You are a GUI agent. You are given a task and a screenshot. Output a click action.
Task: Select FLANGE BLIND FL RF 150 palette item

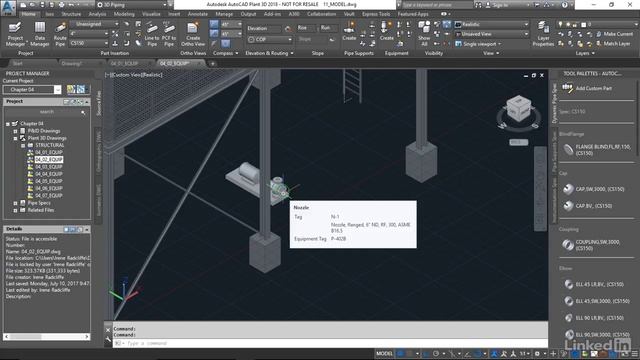597,150
